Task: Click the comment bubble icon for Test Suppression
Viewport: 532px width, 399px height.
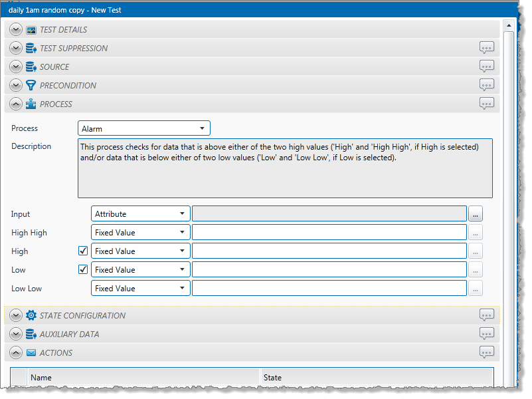Action: click(x=487, y=48)
